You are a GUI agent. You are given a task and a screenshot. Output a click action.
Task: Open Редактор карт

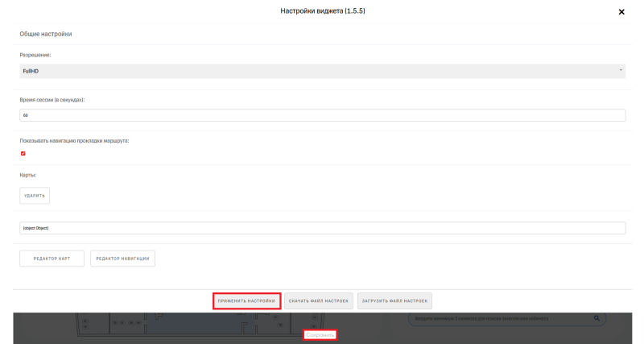pos(52,258)
